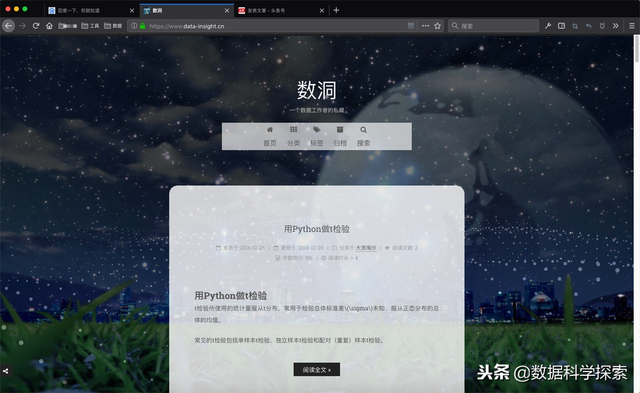Image resolution: width=640 pixels, height=393 pixels.
Task: Close the 数洞 tab
Action: click(x=227, y=11)
